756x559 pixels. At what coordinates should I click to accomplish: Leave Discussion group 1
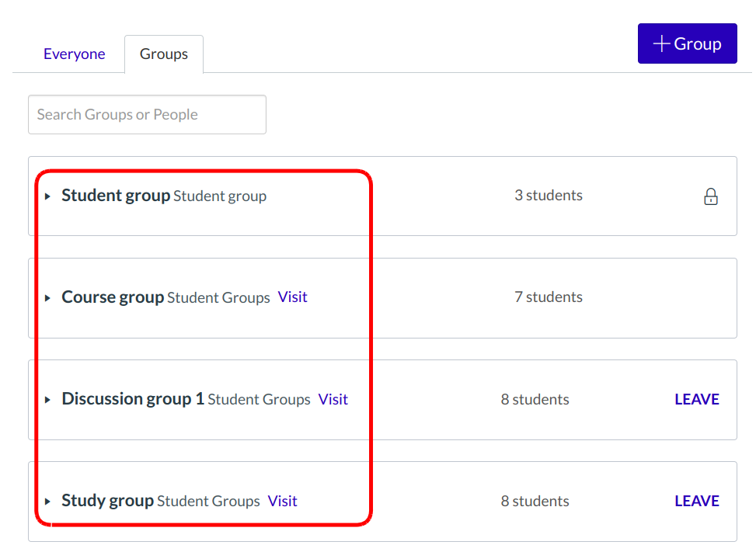coord(696,399)
